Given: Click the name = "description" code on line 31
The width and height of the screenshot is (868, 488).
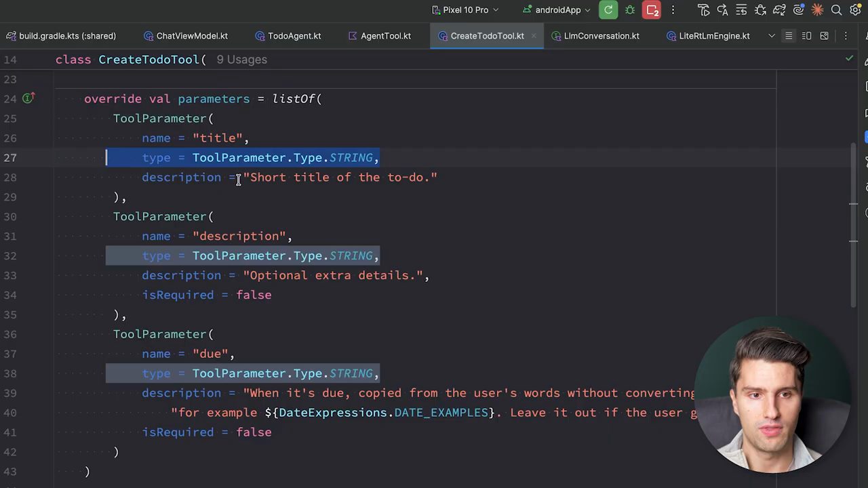Looking at the screenshot, I should pyautogui.click(x=217, y=237).
